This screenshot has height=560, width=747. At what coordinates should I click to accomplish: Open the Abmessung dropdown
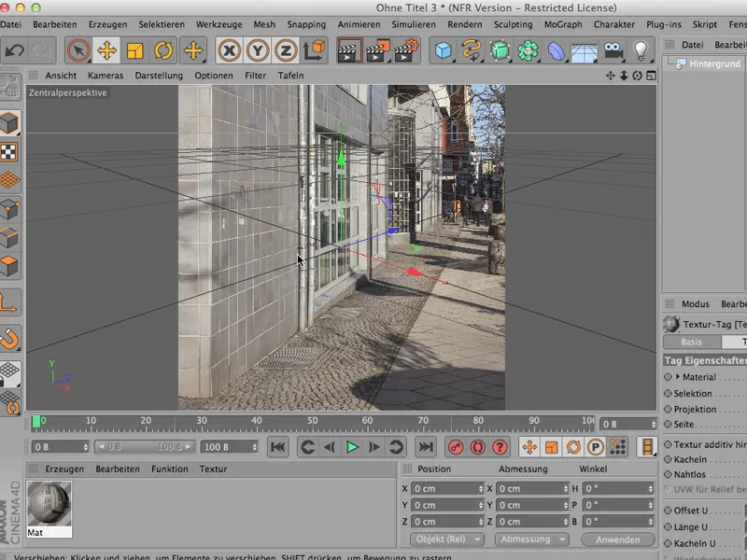tap(531, 539)
